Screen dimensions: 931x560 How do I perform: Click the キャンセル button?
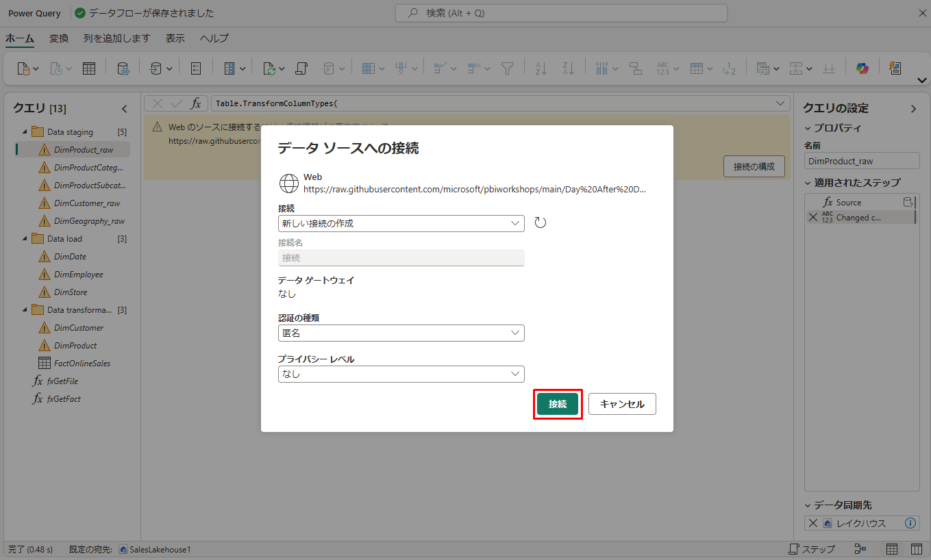(622, 404)
